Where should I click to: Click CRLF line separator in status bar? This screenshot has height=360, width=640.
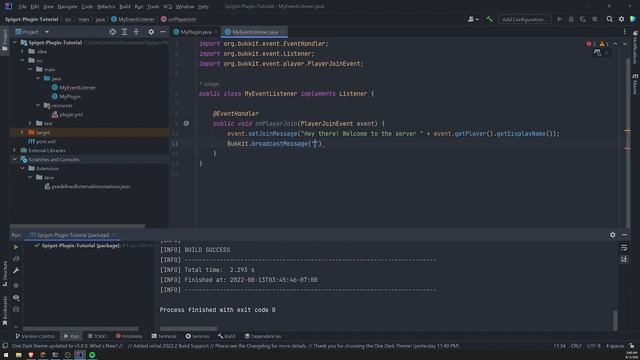pyautogui.click(x=576, y=346)
